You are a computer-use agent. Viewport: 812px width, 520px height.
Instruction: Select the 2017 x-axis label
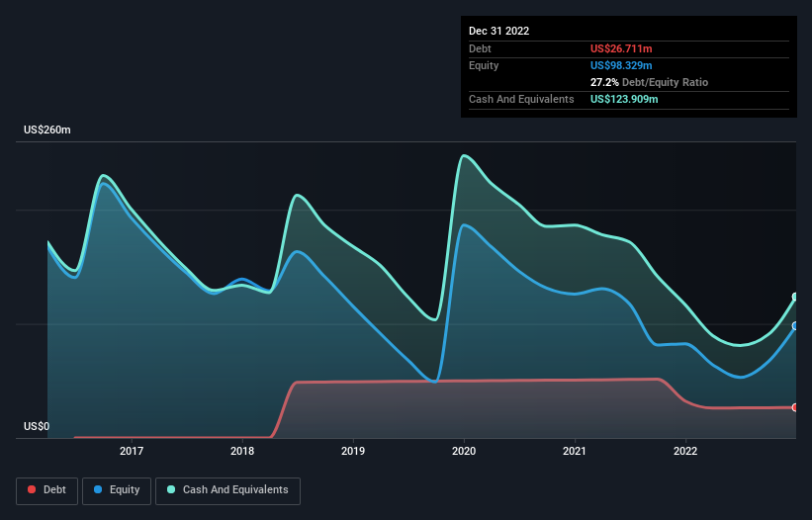click(x=132, y=451)
